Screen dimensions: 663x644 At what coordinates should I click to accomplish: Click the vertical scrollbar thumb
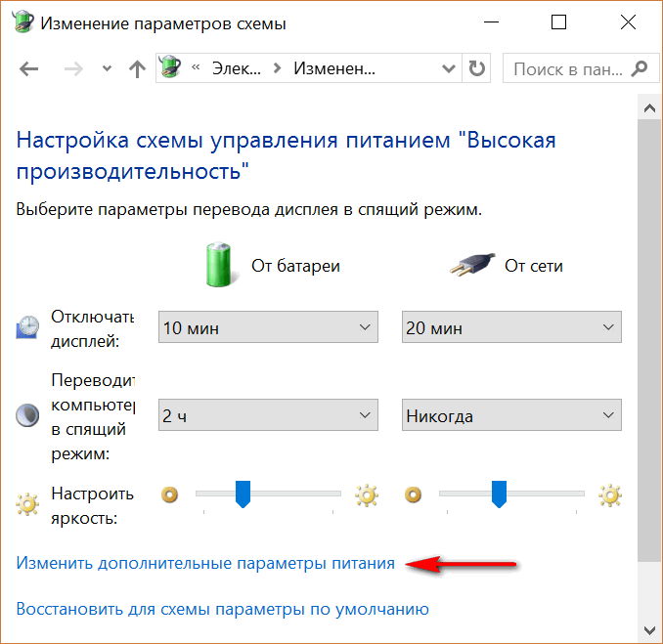[x=649, y=340]
